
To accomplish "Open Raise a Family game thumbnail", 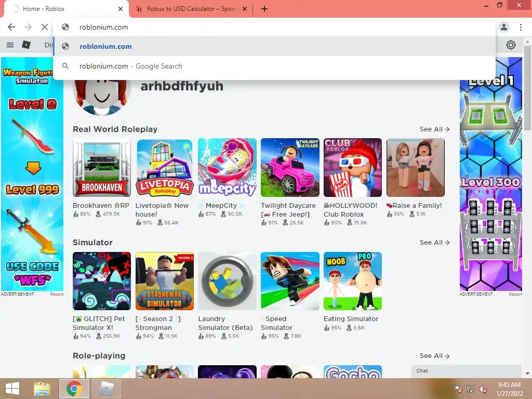I will (416, 168).
